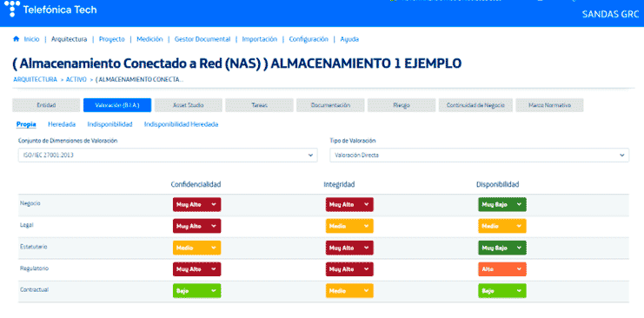This screenshot has height=318, width=644.
Task: Open the Configuración menu
Action: click(309, 39)
